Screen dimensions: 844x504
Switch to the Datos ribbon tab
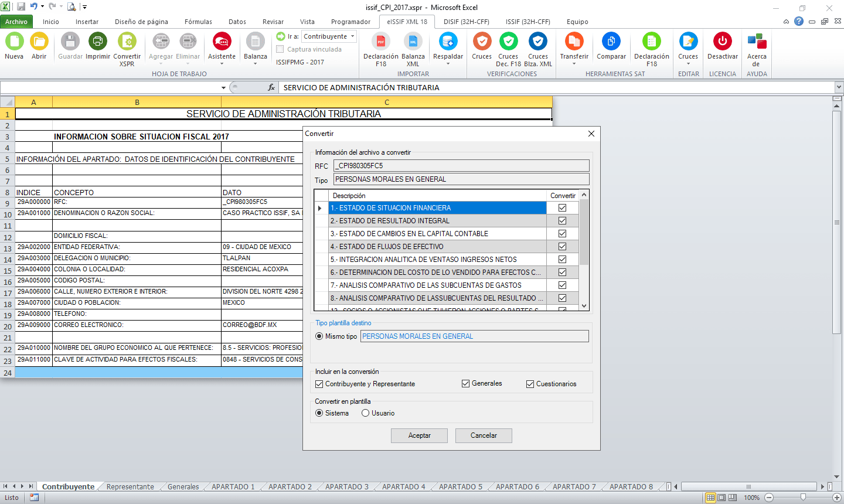point(237,22)
